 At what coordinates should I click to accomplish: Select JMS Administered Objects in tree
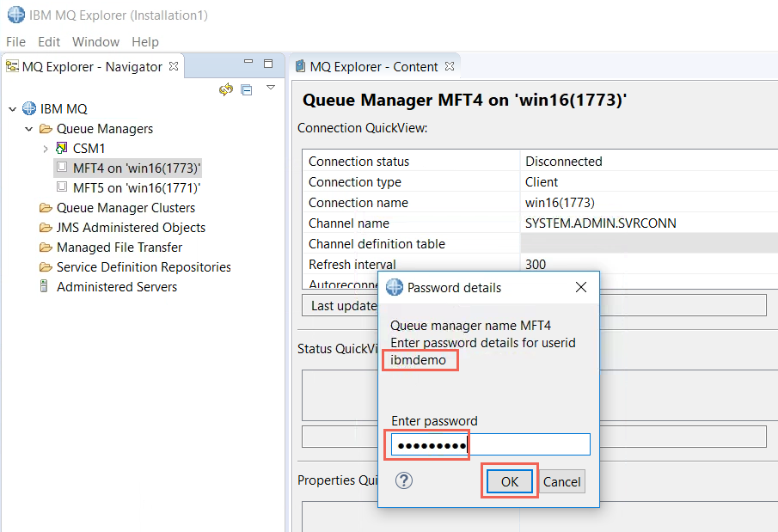tap(131, 228)
